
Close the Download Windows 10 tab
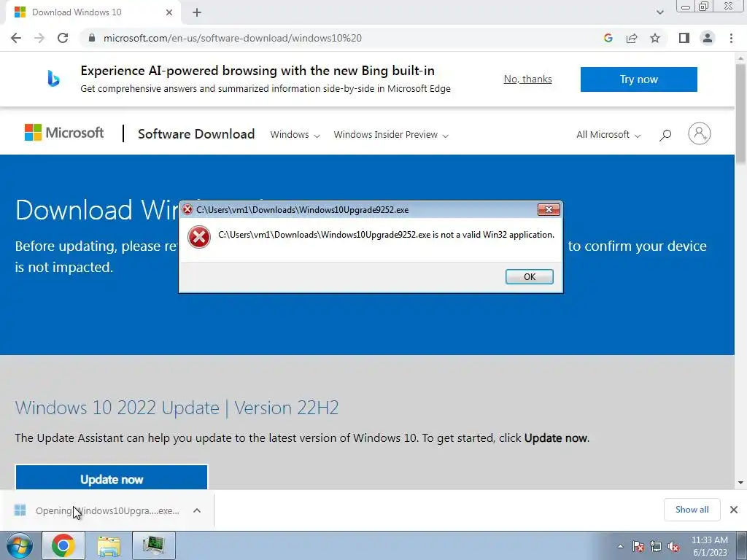pos(169,12)
